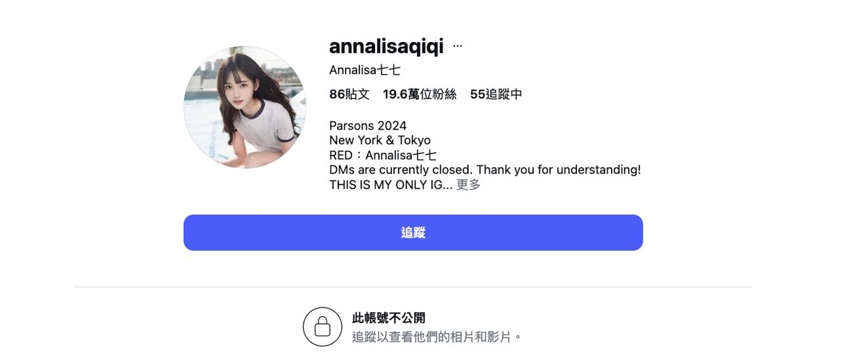Click the RED：Annalisa七七 bio line

pyautogui.click(x=383, y=155)
